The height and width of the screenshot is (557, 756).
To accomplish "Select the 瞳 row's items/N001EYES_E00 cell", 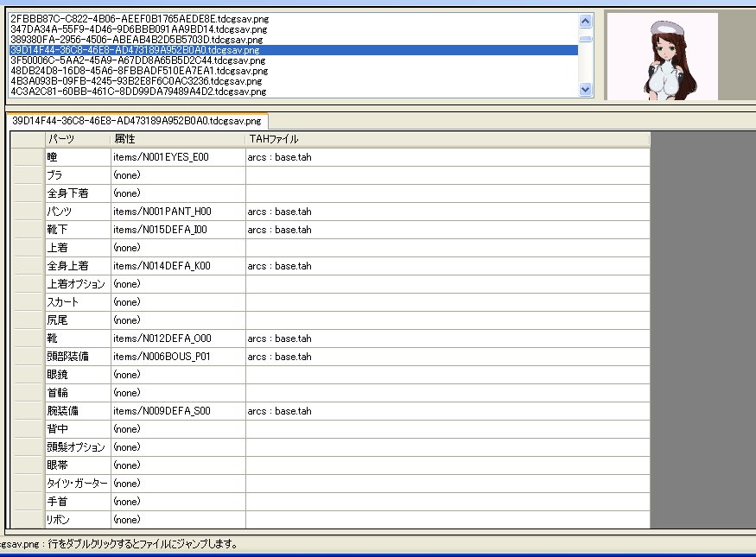I will (x=177, y=157).
